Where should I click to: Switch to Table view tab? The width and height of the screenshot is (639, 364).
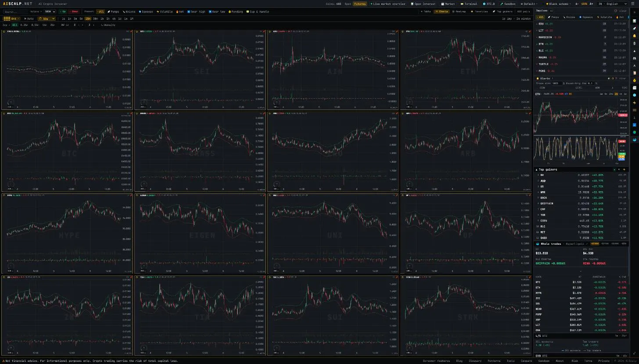tap(426, 11)
